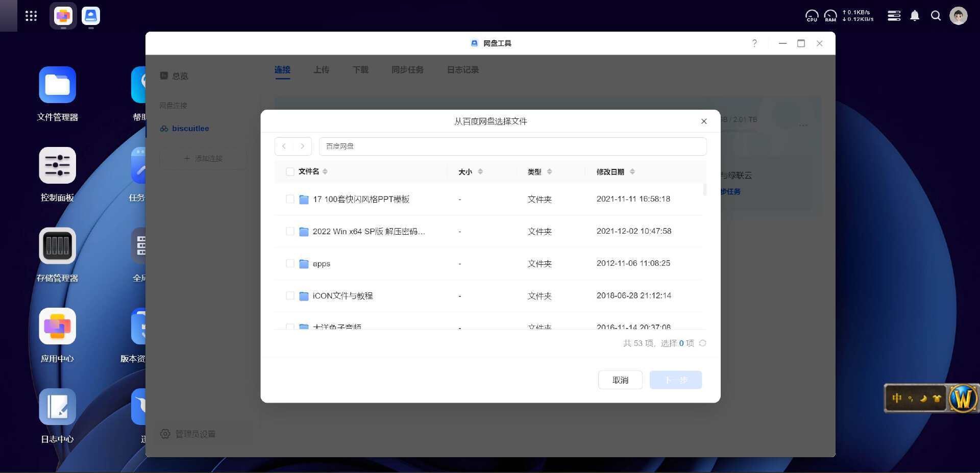Screen dimensions: 980x473
Task: Switch to the 日志记录 tab
Action: click(463, 70)
